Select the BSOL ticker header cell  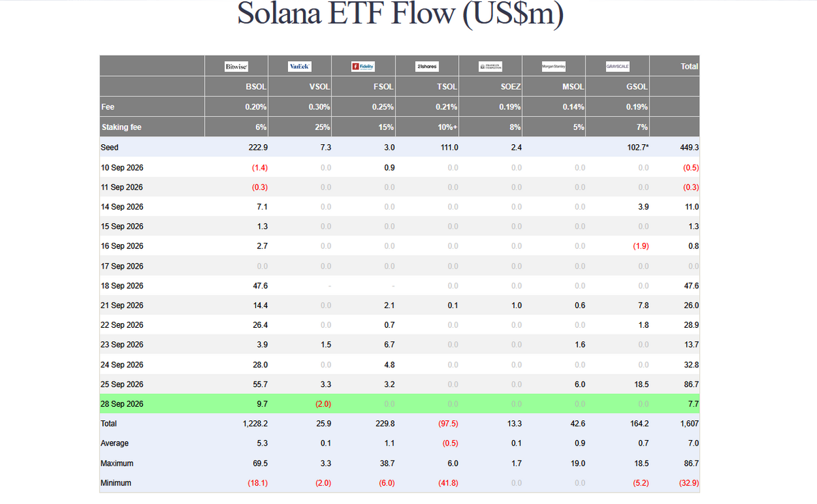236,87
